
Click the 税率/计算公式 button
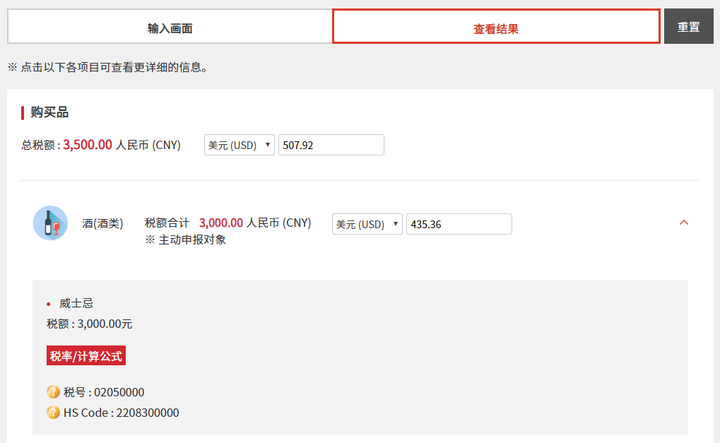(86, 356)
